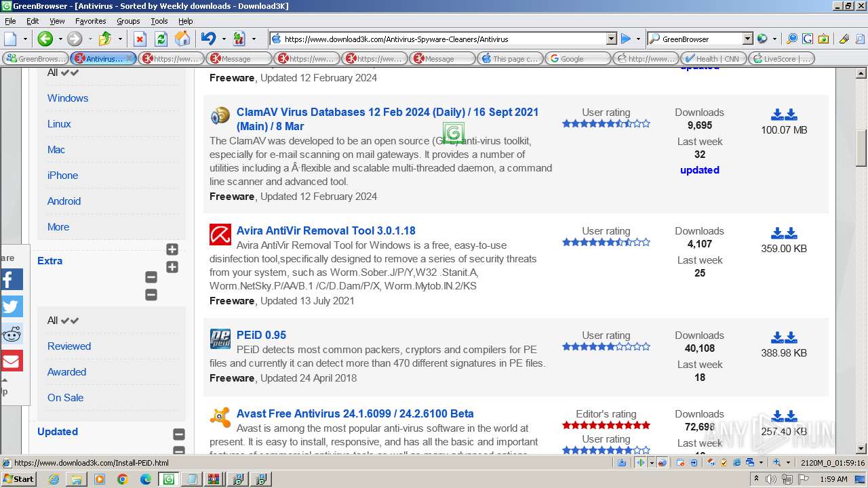Image resolution: width=868 pixels, height=488 pixels.
Task: Switch to the LiveScore tab
Action: (x=781, y=58)
